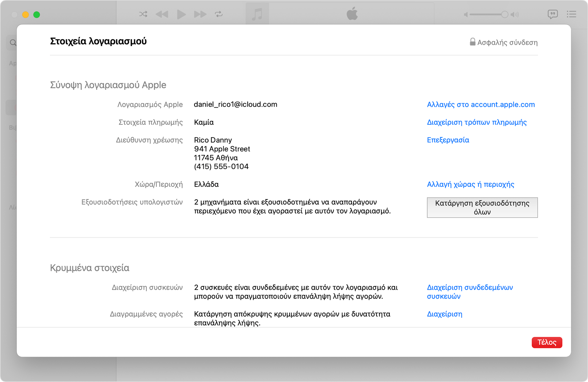Screen dimensions: 588x382
Task: Start playback with the play icon
Action: 181,14
